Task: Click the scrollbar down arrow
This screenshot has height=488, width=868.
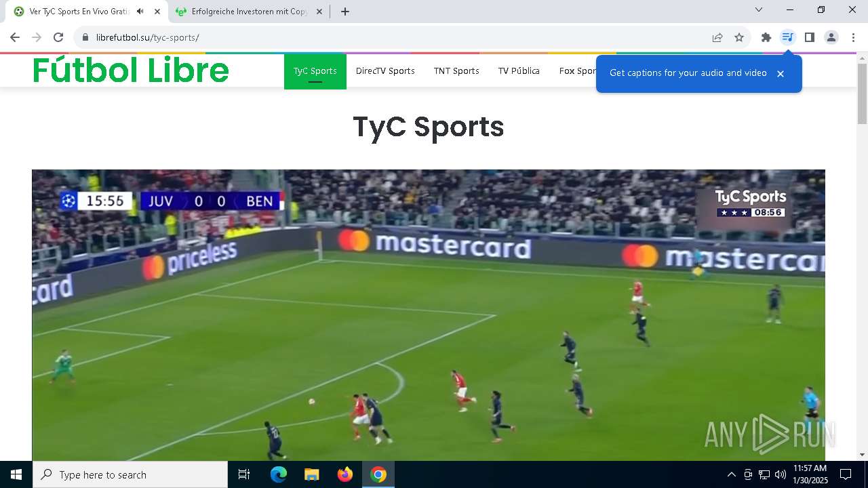Action: point(862,455)
